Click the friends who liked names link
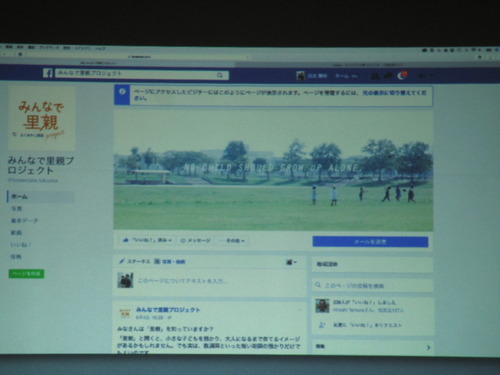This screenshot has width=500, height=375. click(368, 310)
